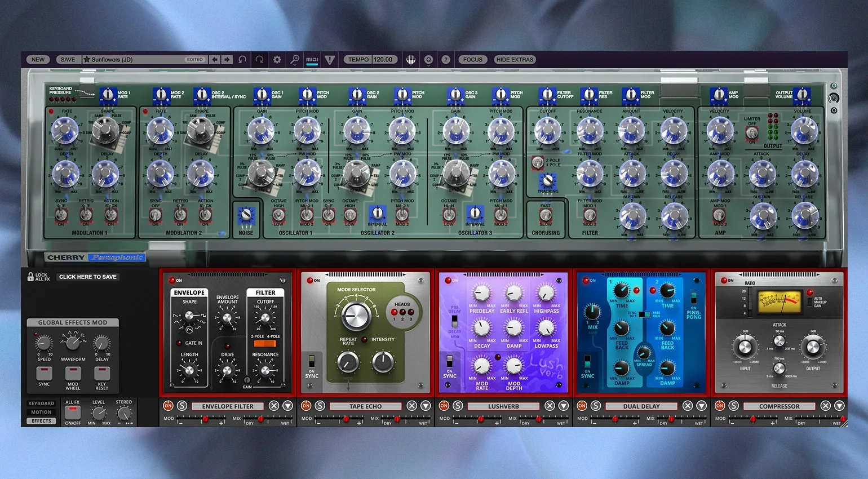Go to previous preset with left arrow
The image size is (868, 479).
pos(215,59)
